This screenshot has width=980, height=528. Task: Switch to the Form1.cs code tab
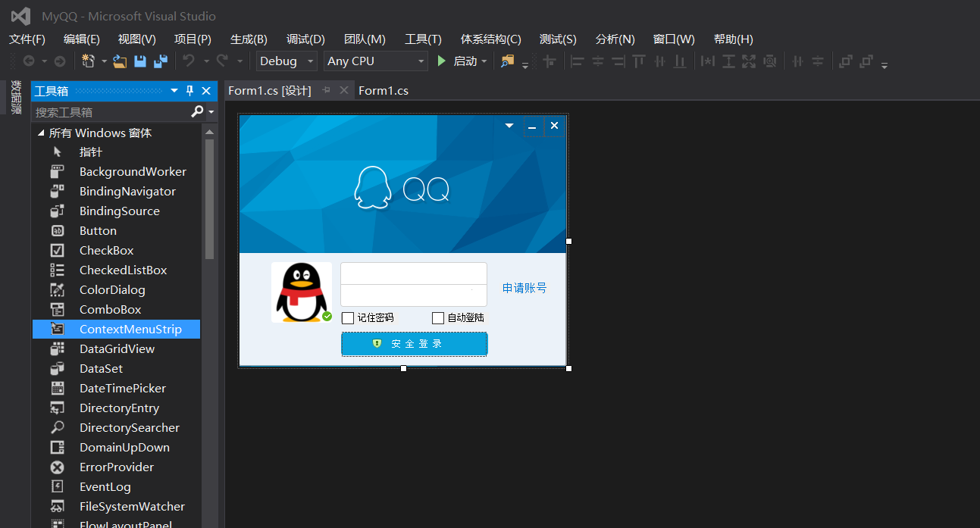pyautogui.click(x=384, y=91)
